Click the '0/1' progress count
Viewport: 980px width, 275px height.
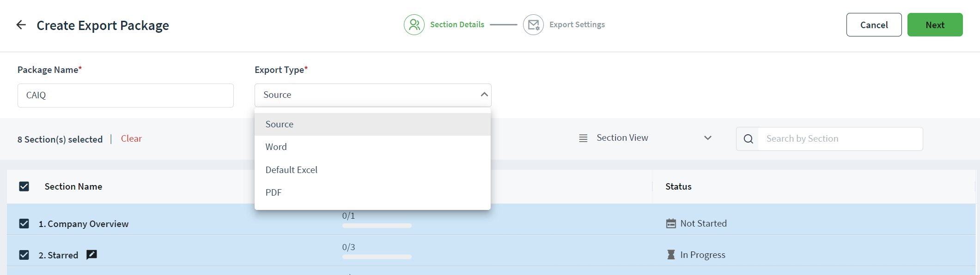pyautogui.click(x=348, y=215)
